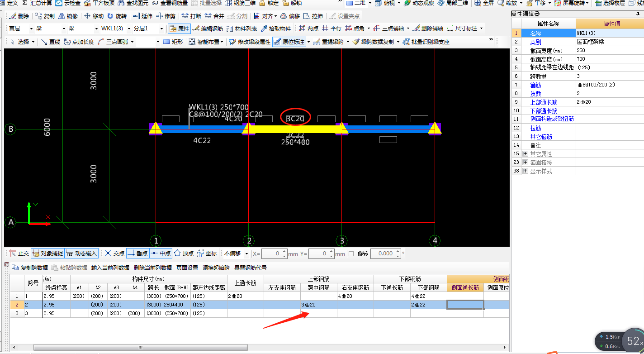Click 复制跨数据 copy span data
The image size is (644, 354).
coord(30,268)
